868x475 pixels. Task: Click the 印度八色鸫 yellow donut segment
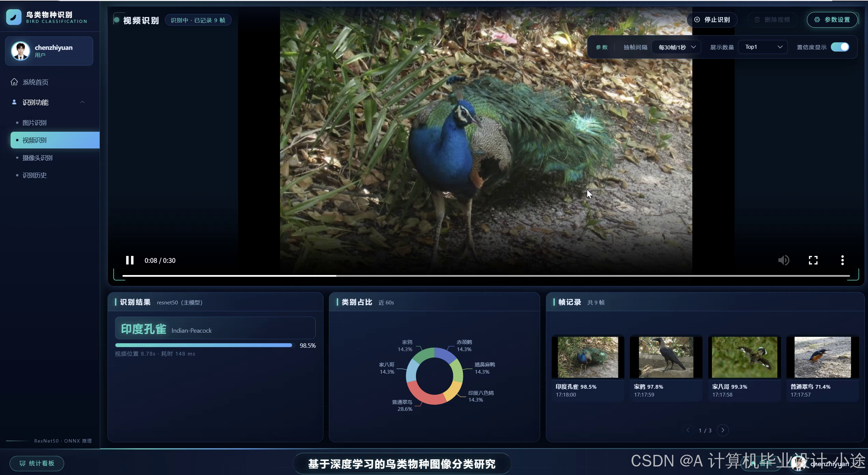point(453,392)
